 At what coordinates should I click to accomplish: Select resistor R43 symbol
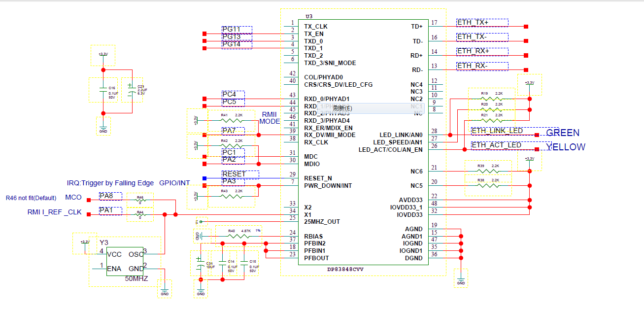coord(232,196)
